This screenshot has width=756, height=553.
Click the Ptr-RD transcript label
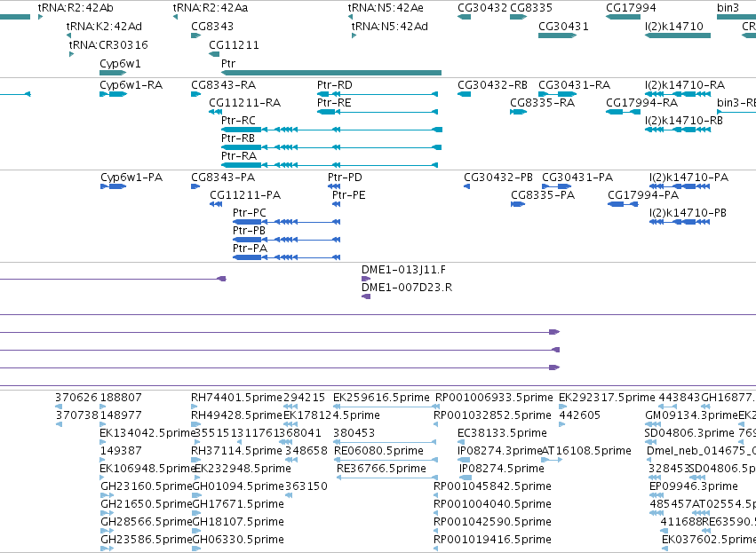(x=335, y=85)
